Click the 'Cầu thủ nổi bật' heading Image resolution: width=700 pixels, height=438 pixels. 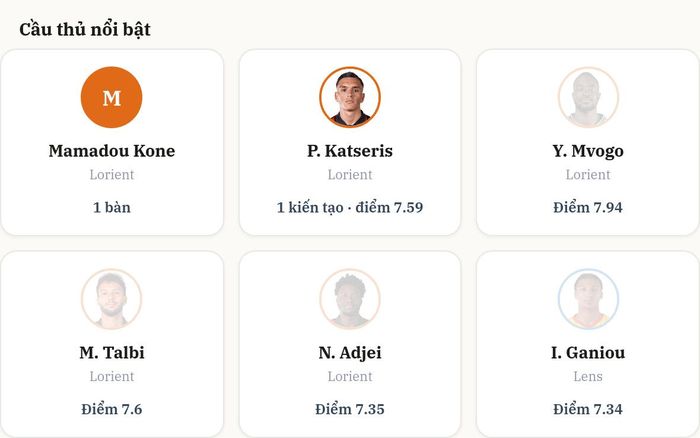85,29
